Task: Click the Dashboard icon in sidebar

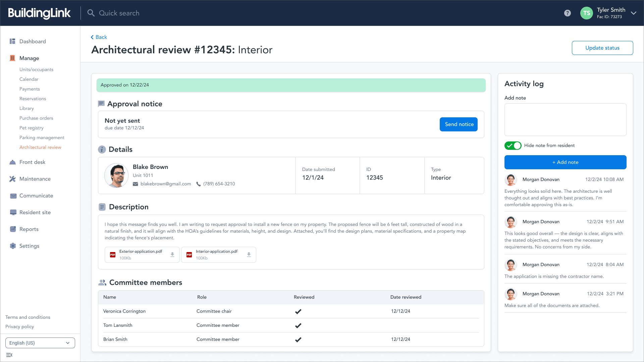Action: pos(13,41)
